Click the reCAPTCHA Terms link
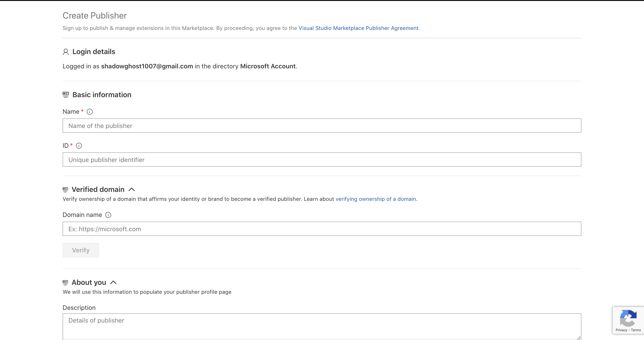 point(636,330)
